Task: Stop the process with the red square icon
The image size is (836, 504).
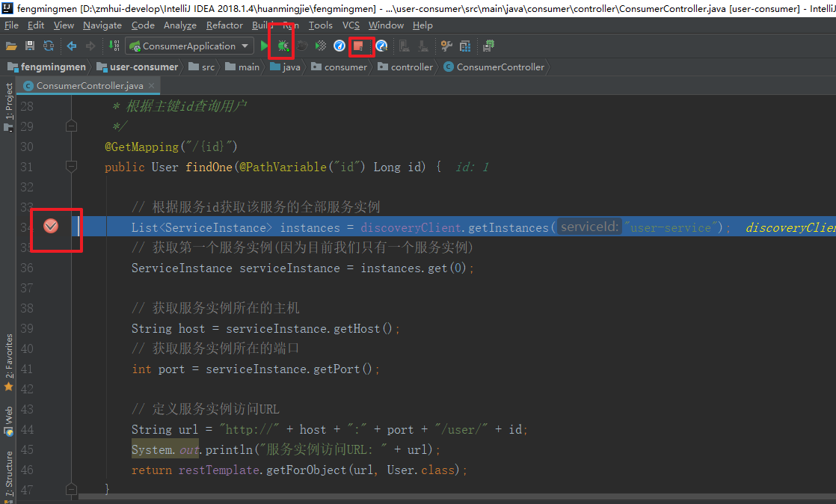Action: [358, 46]
